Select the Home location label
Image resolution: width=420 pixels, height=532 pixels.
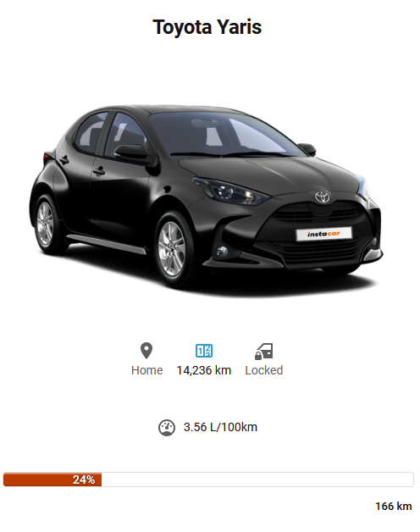click(146, 370)
